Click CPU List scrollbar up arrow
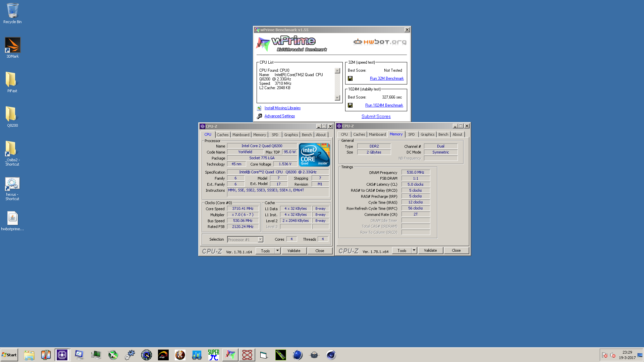The image size is (644, 362). click(337, 71)
